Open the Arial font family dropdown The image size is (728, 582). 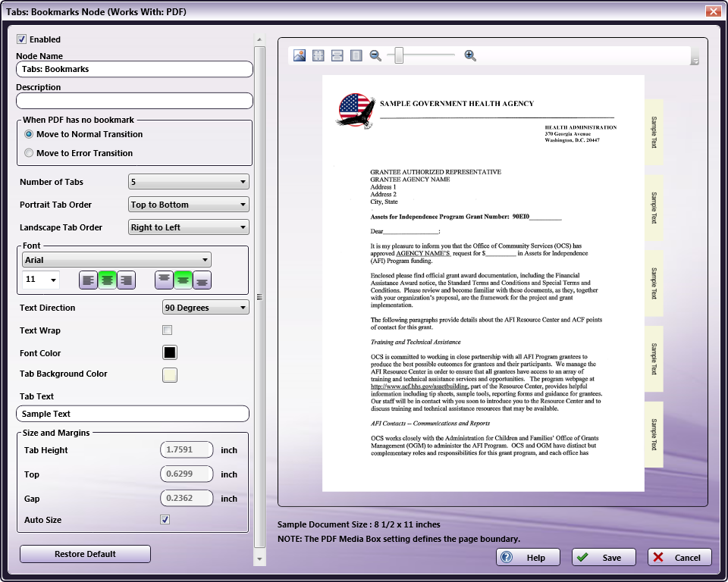click(117, 259)
